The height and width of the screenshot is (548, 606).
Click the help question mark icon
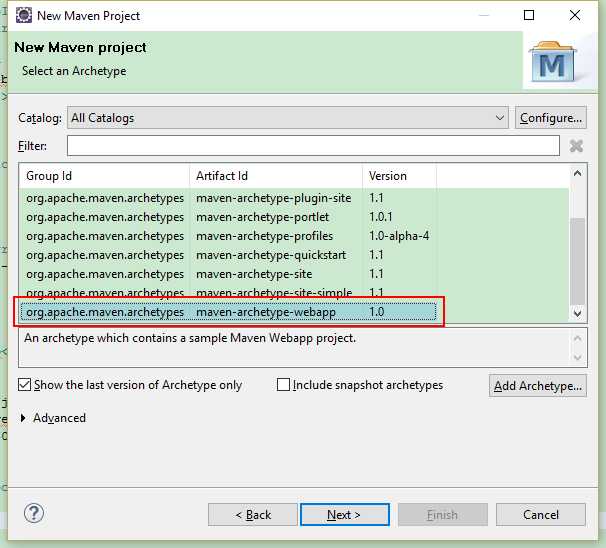34,514
